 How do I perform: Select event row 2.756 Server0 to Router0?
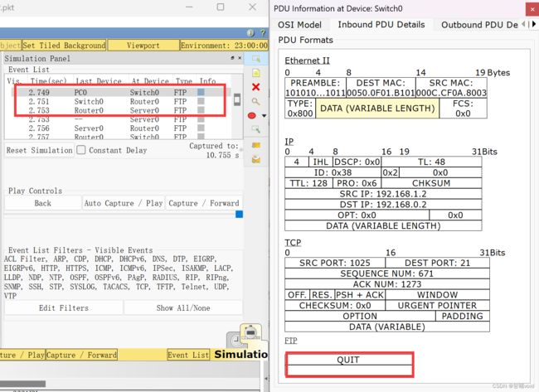[119, 128]
